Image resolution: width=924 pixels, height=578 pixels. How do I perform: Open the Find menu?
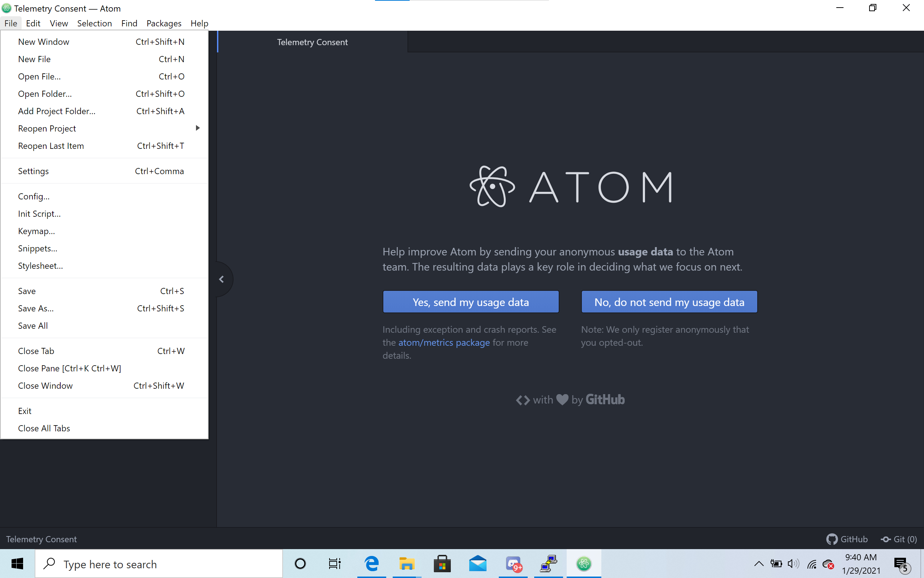click(x=129, y=23)
